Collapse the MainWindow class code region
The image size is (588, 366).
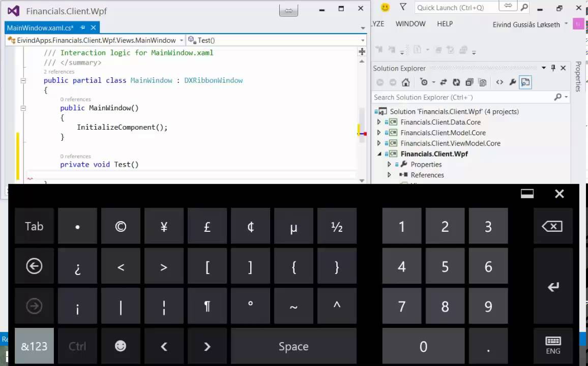(x=23, y=80)
